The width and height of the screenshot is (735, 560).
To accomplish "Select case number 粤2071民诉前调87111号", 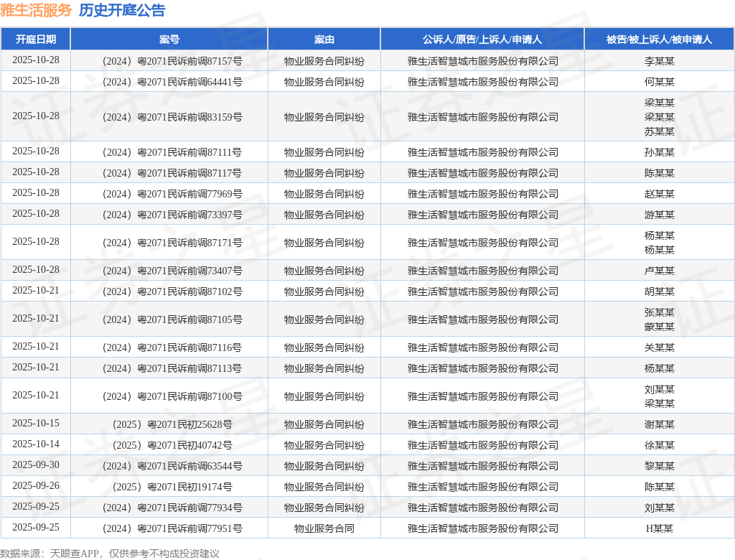I will tap(172, 152).
